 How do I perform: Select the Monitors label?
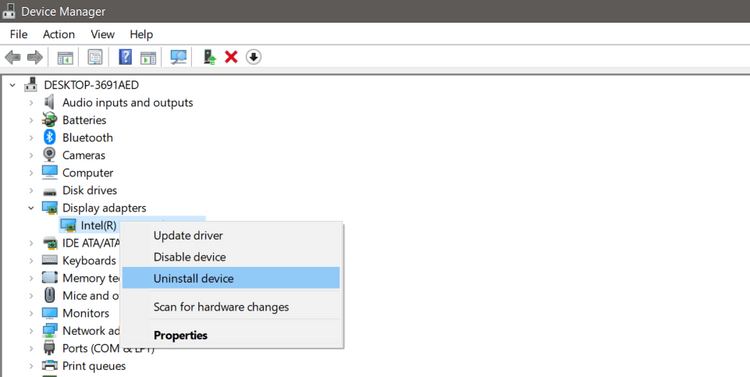(86, 313)
